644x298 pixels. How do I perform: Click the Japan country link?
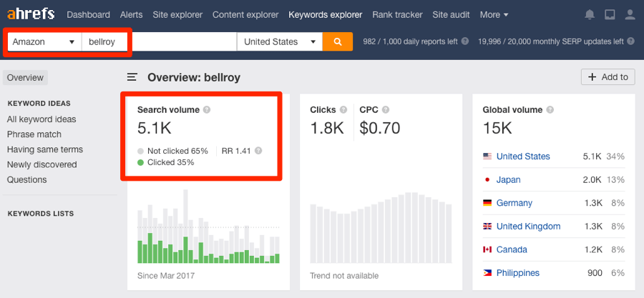509,179
